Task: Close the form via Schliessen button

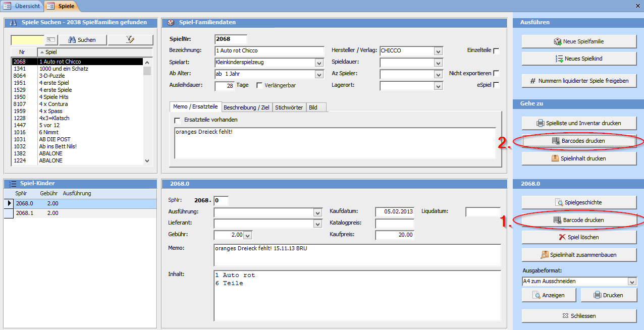Action: (x=579, y=316)
